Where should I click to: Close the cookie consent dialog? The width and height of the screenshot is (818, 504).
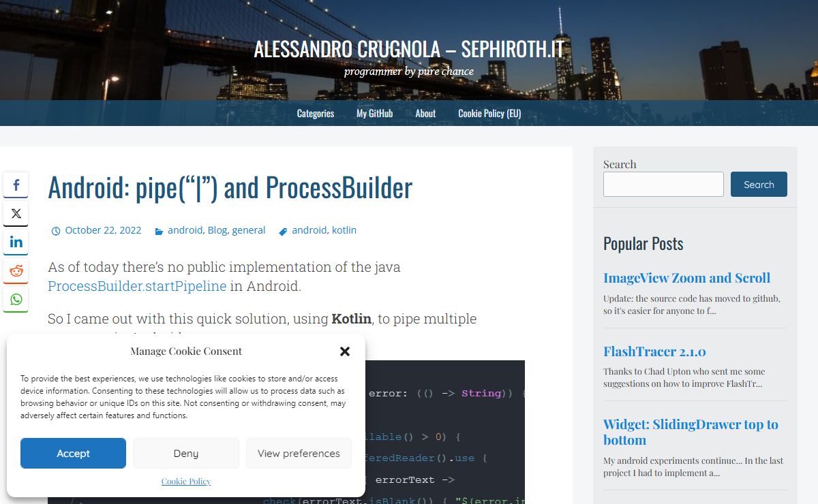pyautogui.click(x=345, y=351)
